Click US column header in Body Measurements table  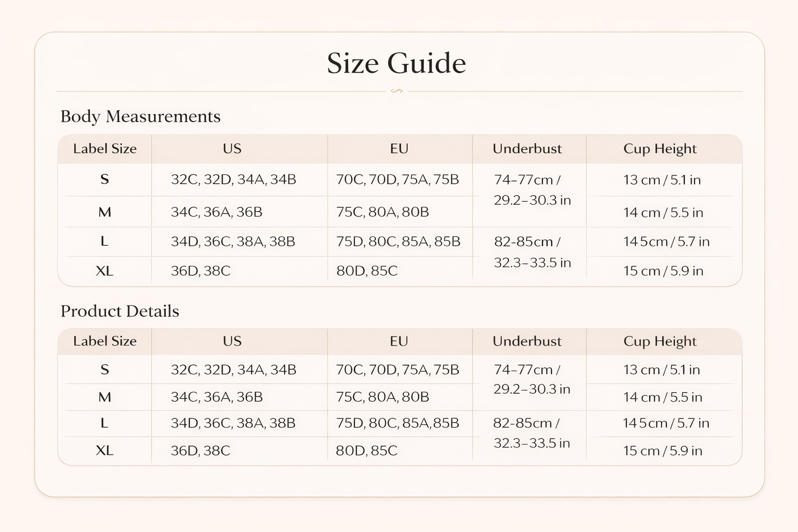pyautogui.click(x=232, y=149)
